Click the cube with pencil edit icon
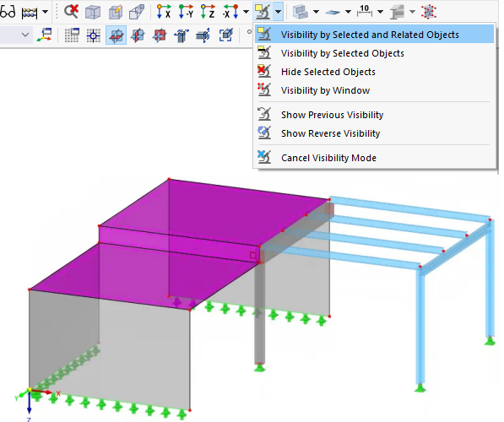The image size is (504, 422). pos(116,12)
